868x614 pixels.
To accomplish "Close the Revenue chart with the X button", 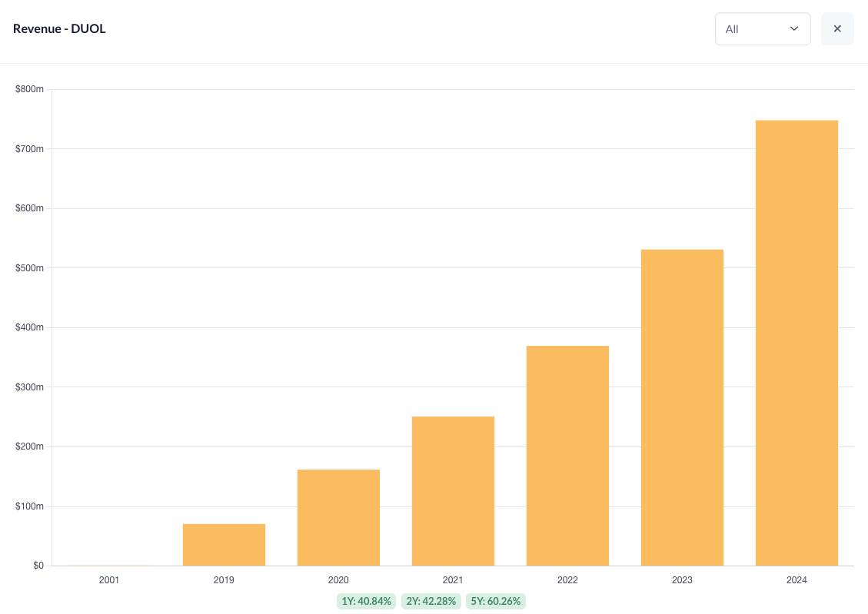I will point(837,28).
